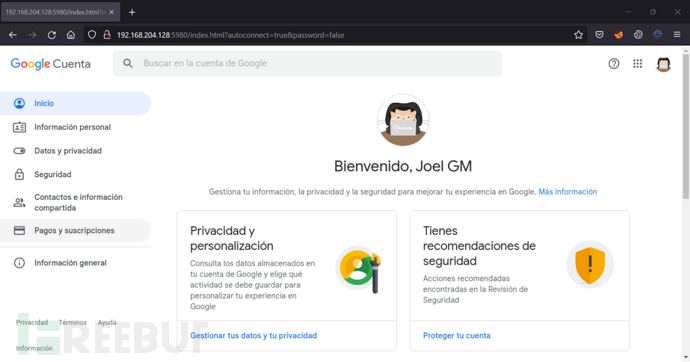
Task: Click the search magnifier icon
Action: (128, 63)
